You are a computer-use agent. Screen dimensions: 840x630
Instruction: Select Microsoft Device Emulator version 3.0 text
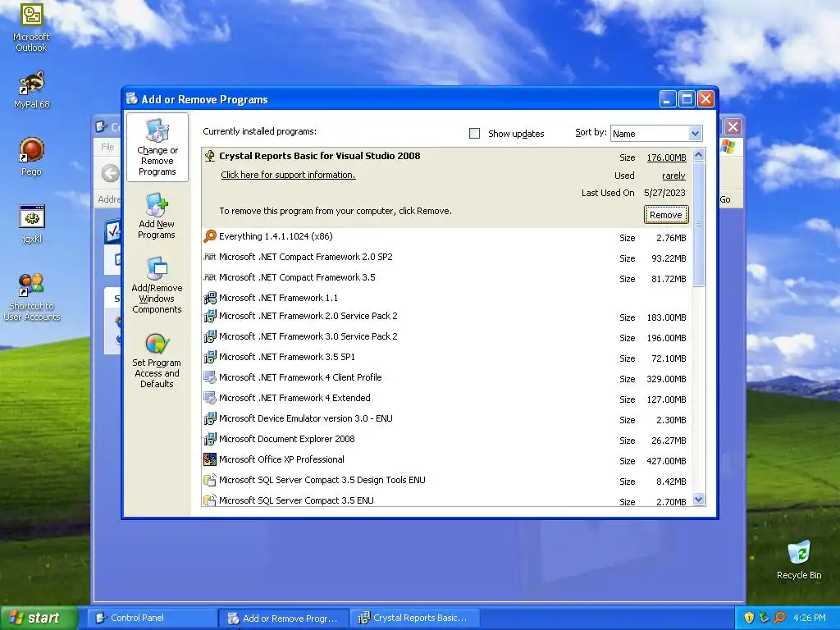coord(306,418)
